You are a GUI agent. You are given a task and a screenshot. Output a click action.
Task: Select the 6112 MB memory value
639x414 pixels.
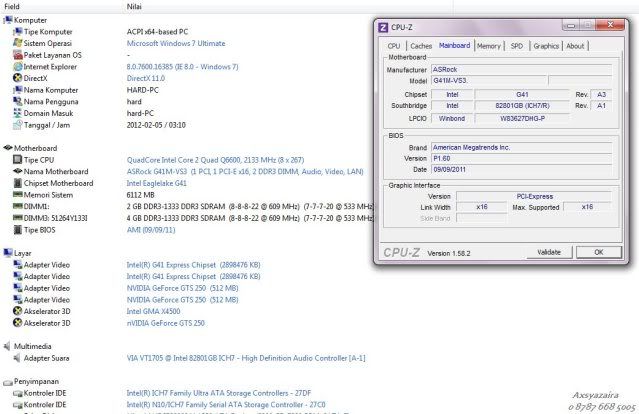click(x=141, y=195)
